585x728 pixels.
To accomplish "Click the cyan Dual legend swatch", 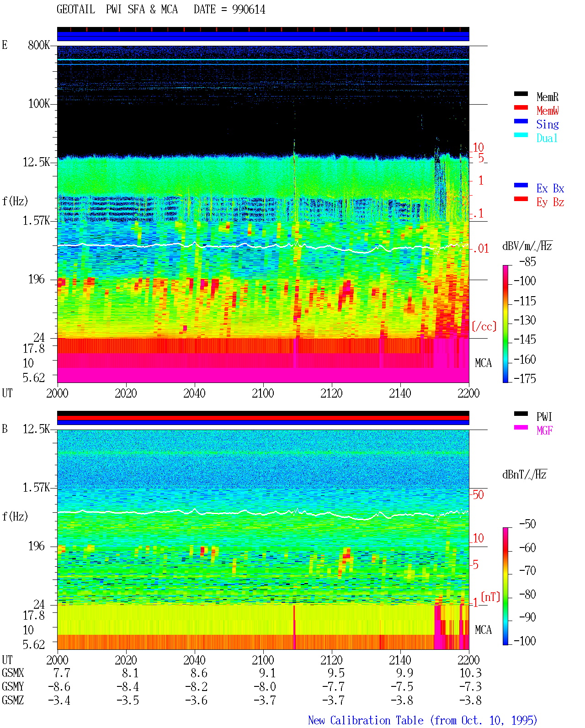I will tap(521, 135).
